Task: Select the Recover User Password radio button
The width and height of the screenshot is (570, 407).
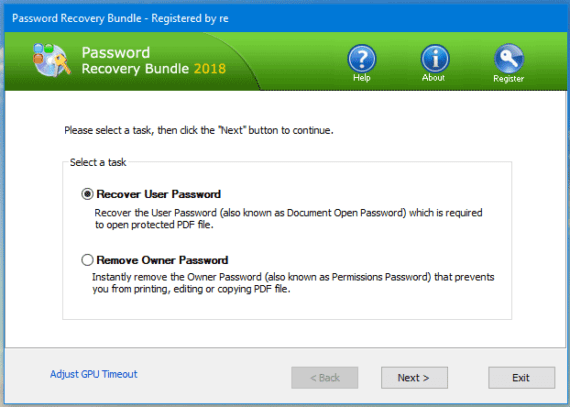Action: (87, 194)
